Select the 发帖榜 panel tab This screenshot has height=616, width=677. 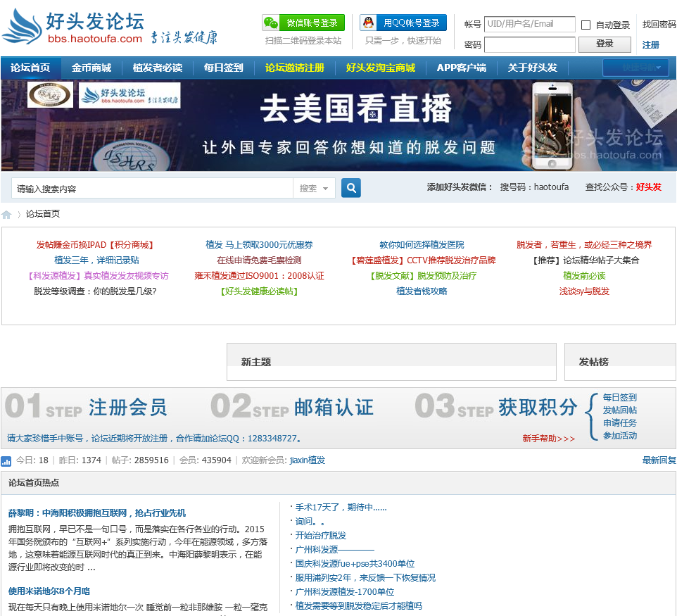point(594,362)
